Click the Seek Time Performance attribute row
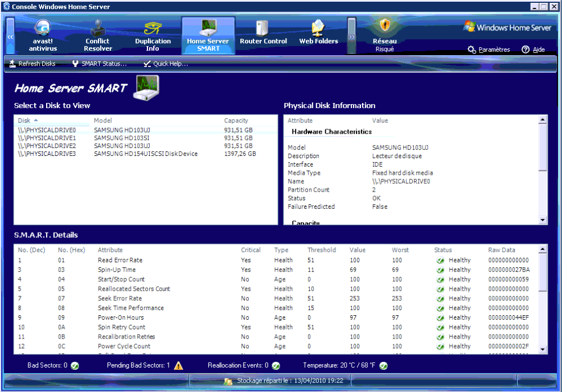The image size is (562, 392). 276,308
